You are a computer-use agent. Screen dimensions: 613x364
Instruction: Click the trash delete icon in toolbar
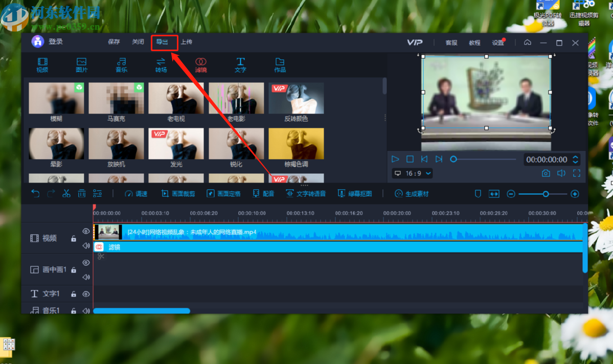(x=82, y=194)
